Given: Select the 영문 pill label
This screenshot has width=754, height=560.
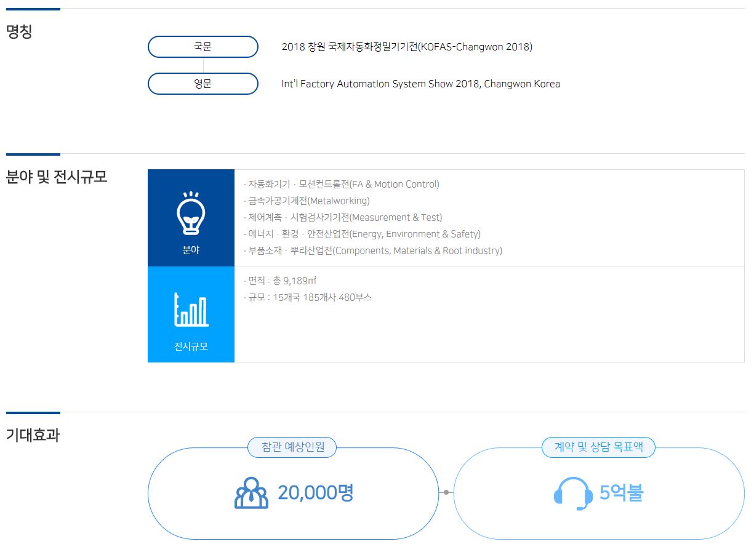Looking at the screenshot, I should tap(203, 84).
